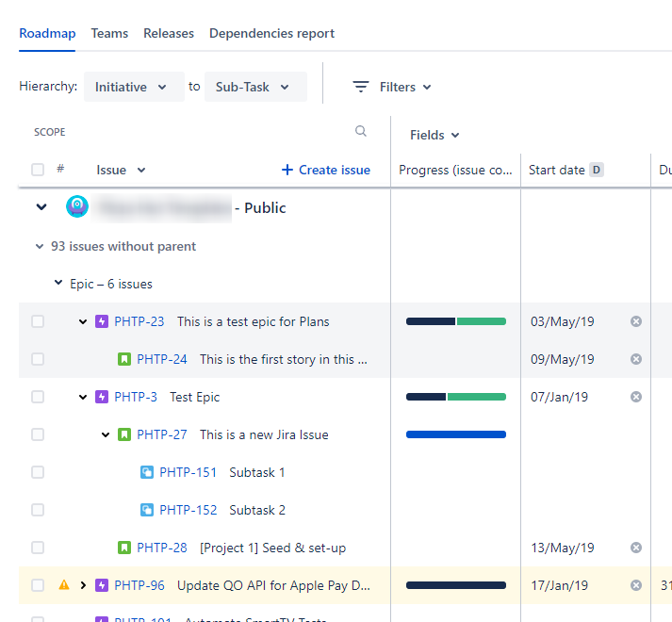Click the PHTP-96 progress bar
The width and height of the screenshot is (672, 622).
pos(456,585)
